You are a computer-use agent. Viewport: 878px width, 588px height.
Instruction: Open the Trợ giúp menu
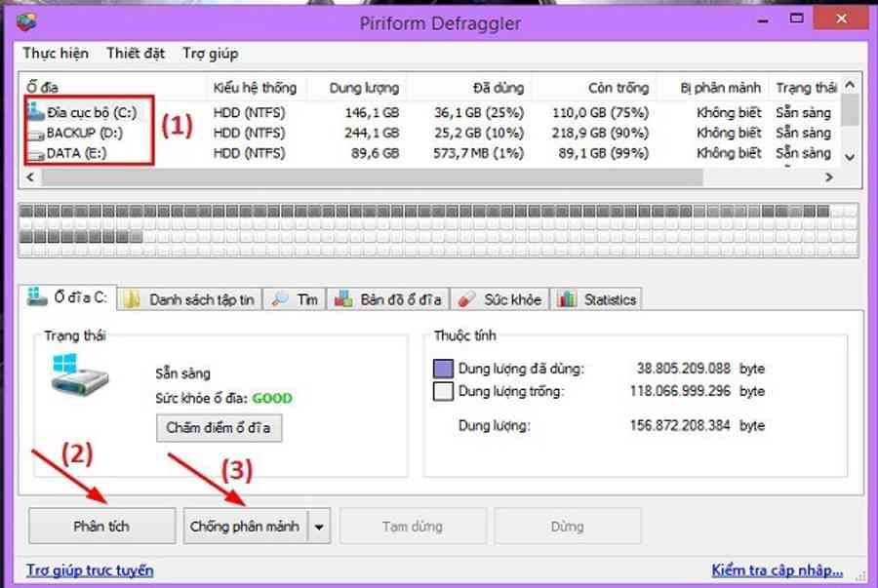pos(211,54)
